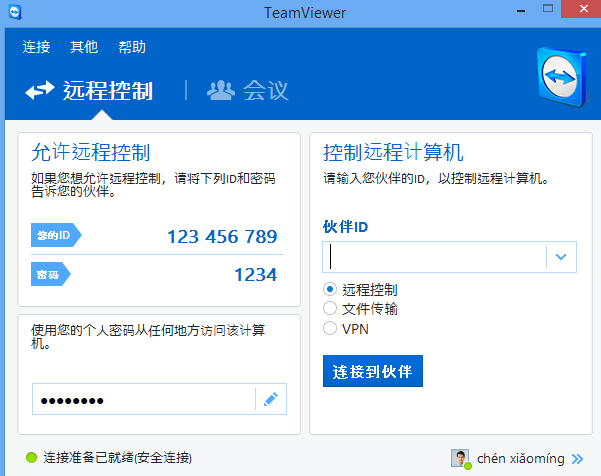Select the VPN radio button

coord(330,328)
